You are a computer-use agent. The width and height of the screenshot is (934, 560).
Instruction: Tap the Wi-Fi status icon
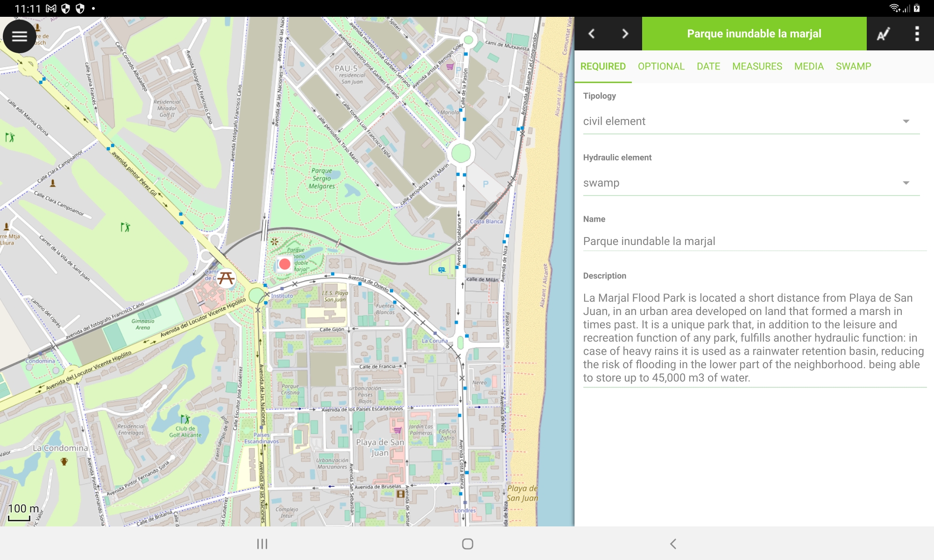tap(894, 8)
